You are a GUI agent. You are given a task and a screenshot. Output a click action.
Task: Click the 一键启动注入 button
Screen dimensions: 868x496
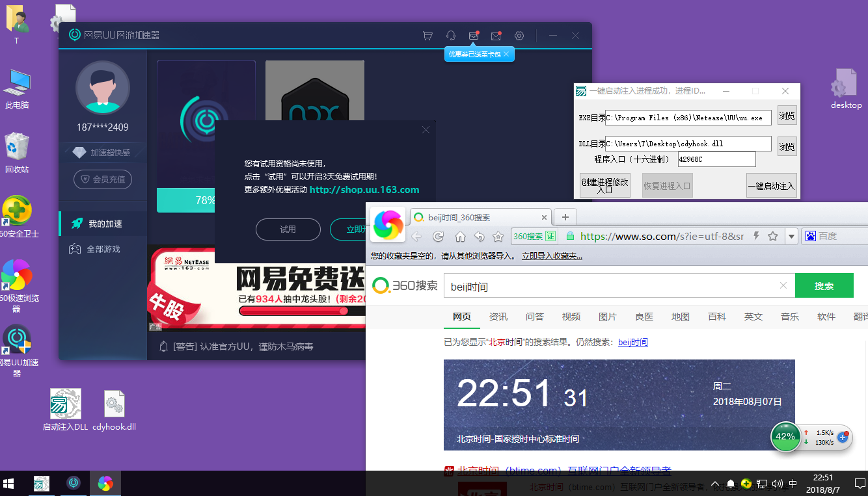pyautogui.click(x=771, y=186)
